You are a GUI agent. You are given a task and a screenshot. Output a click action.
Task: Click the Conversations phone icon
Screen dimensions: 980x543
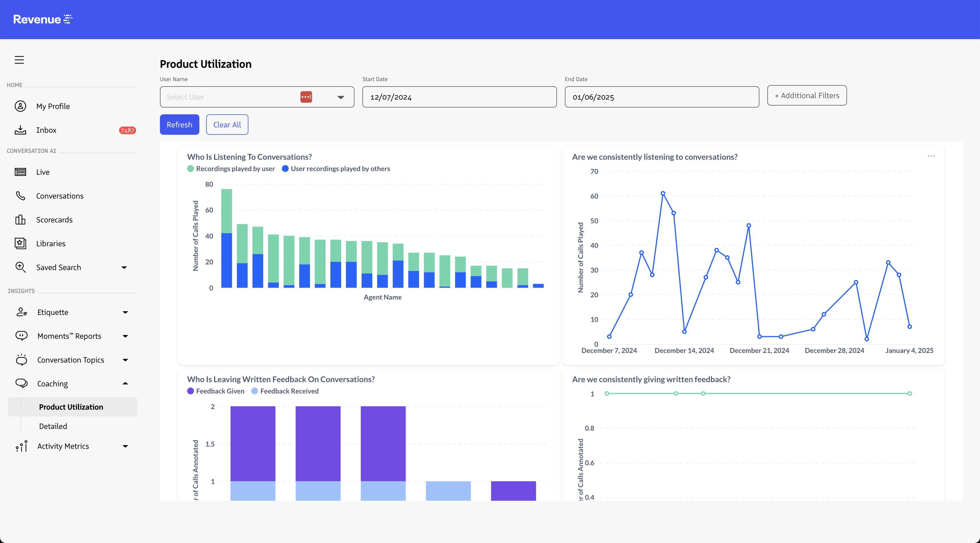20,196
